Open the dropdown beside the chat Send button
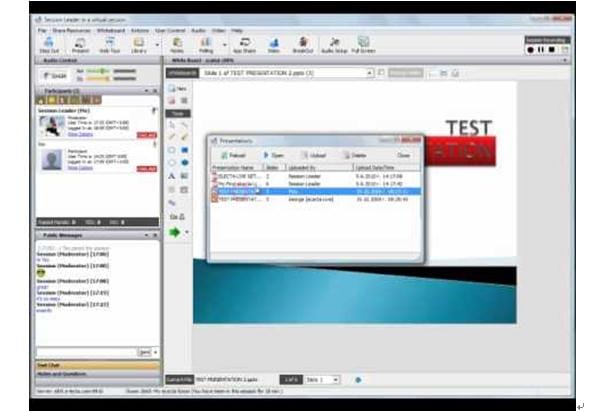 tap(155, 352)
